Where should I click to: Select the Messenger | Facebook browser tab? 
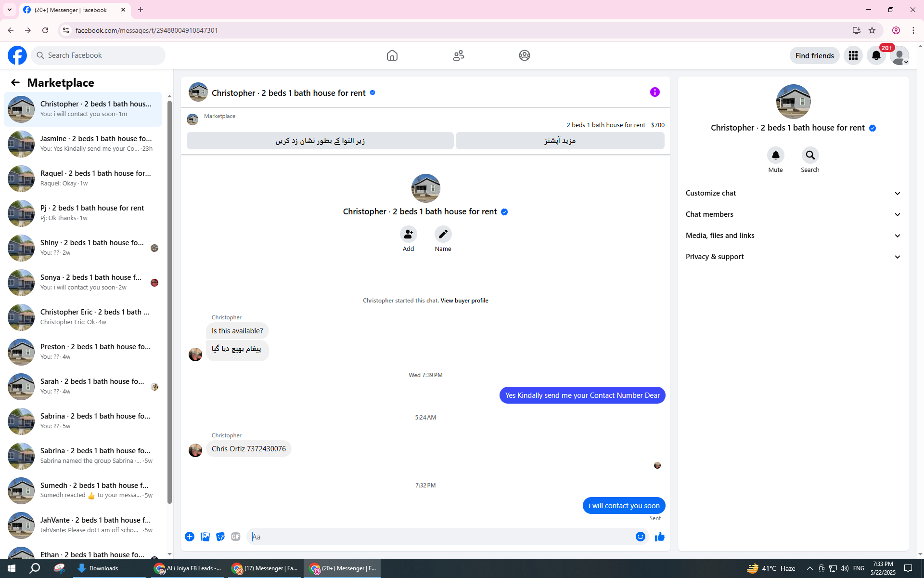click(x=75, y=10)
